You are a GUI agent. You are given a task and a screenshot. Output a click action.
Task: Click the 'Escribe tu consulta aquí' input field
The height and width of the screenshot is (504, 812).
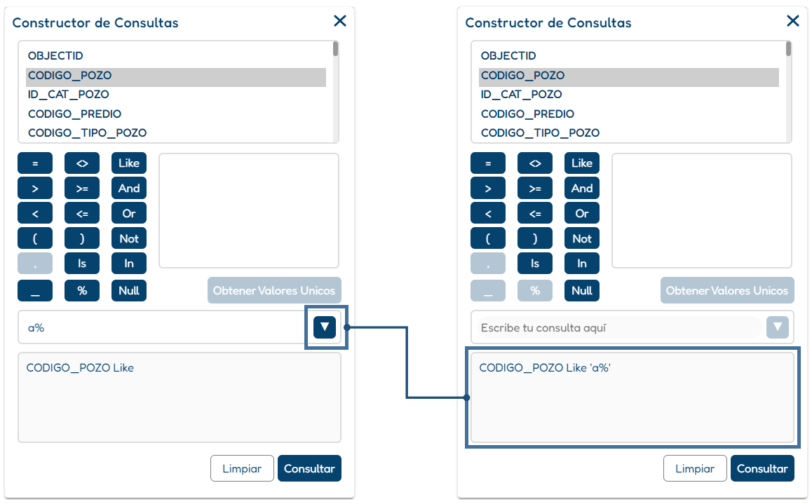click(619, 327)
